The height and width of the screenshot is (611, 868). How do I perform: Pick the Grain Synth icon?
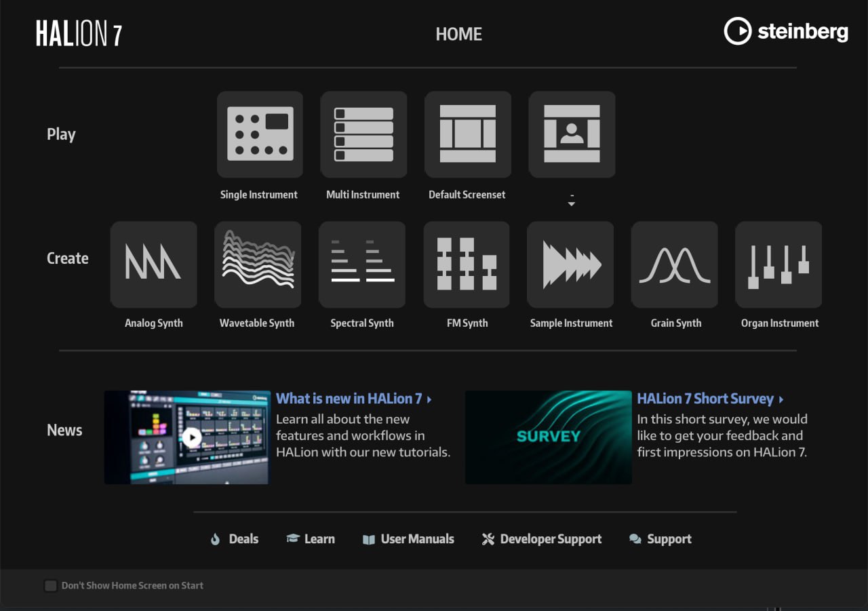675,264
